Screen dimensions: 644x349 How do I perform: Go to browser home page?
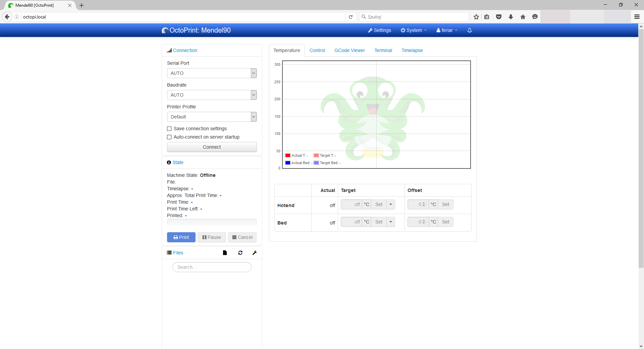pos(523,17)
